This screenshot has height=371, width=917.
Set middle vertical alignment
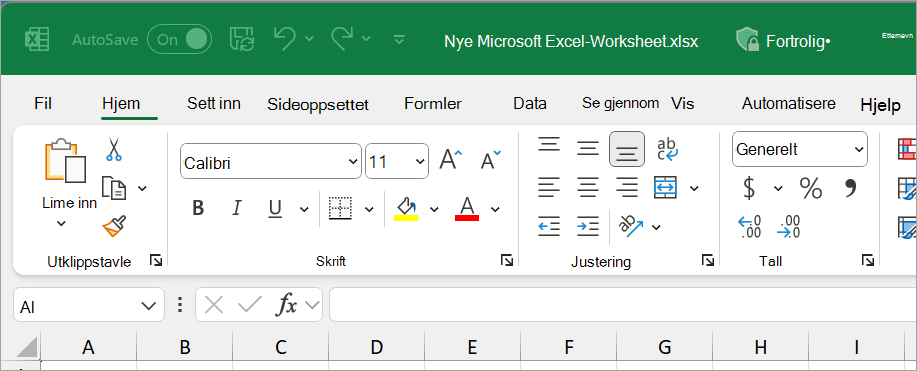click(x=588, y=148)
